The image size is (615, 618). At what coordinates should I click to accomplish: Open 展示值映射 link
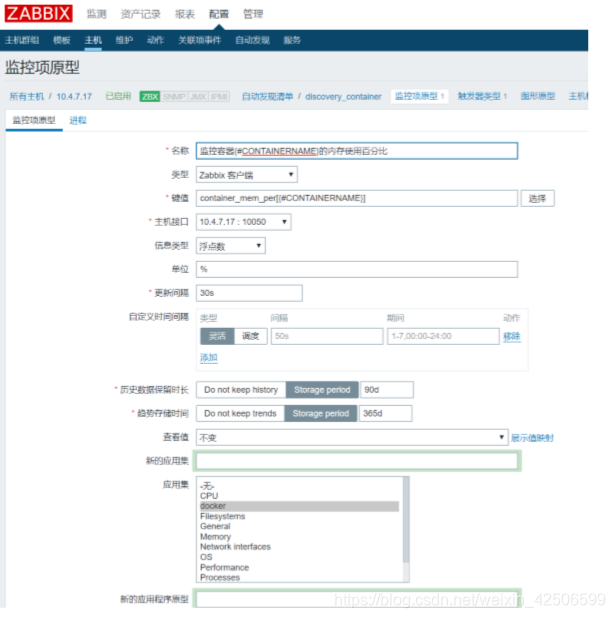[x=533, y=438]
